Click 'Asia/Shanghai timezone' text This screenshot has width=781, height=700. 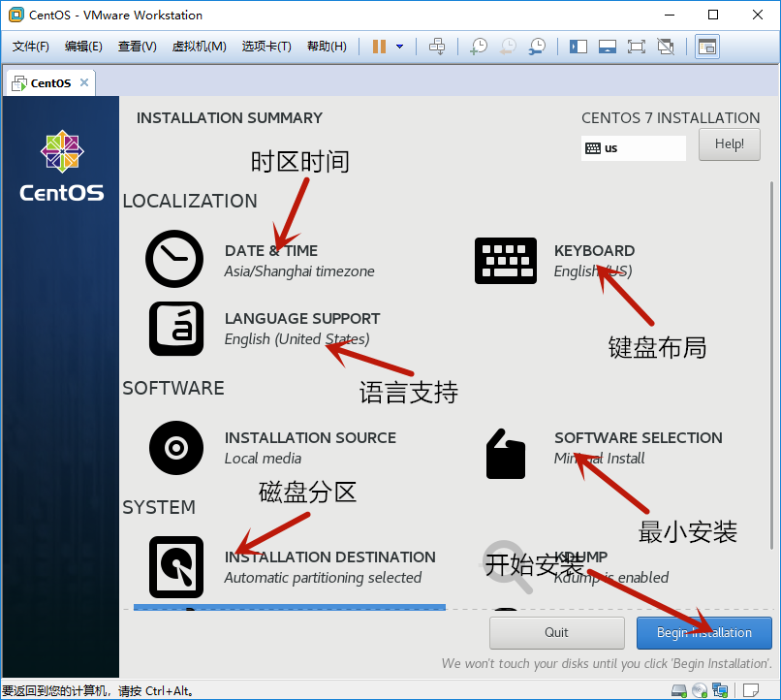[298, 271]
